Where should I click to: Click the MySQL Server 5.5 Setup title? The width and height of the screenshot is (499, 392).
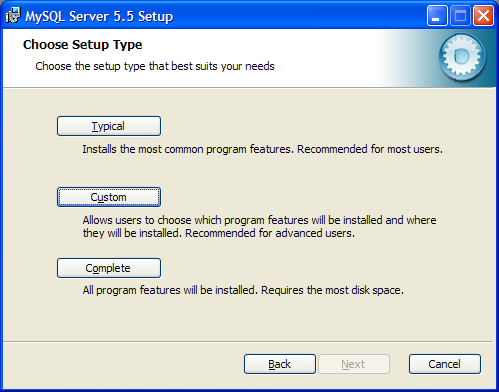99,16
